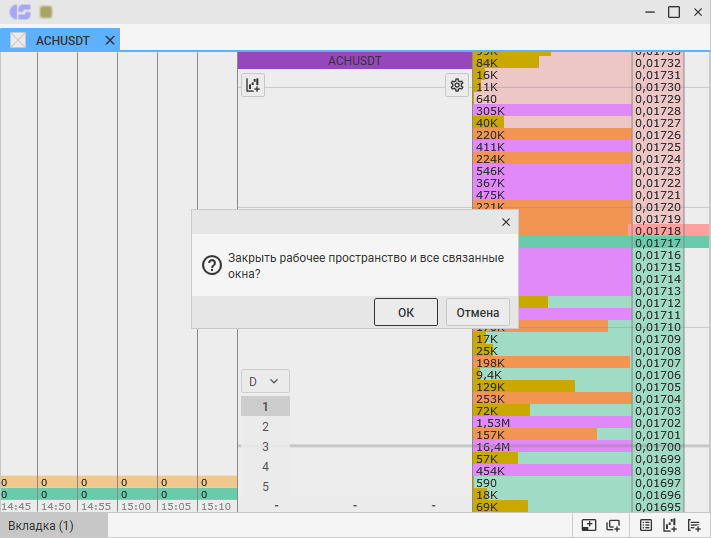Click the 305K volume row
The image size is (711, 538).
point(552,111)
